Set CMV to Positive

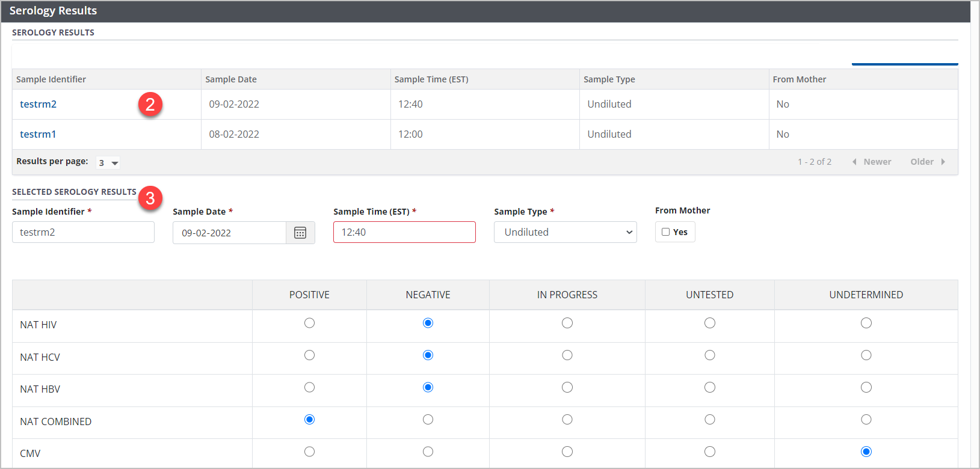pyautogui.click(x=309, y=452)
